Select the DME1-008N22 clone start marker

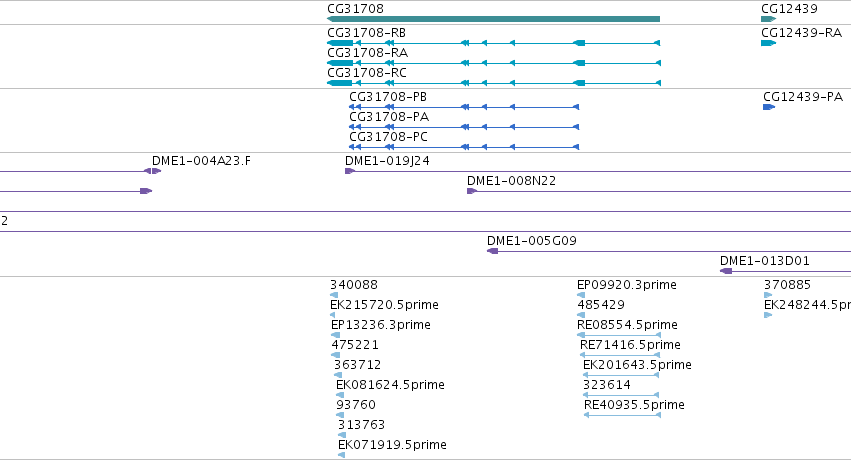(472, 191)
